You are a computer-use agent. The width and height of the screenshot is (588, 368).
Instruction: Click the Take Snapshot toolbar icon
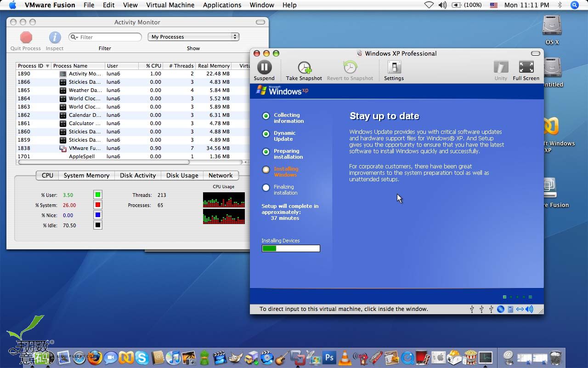304,67
